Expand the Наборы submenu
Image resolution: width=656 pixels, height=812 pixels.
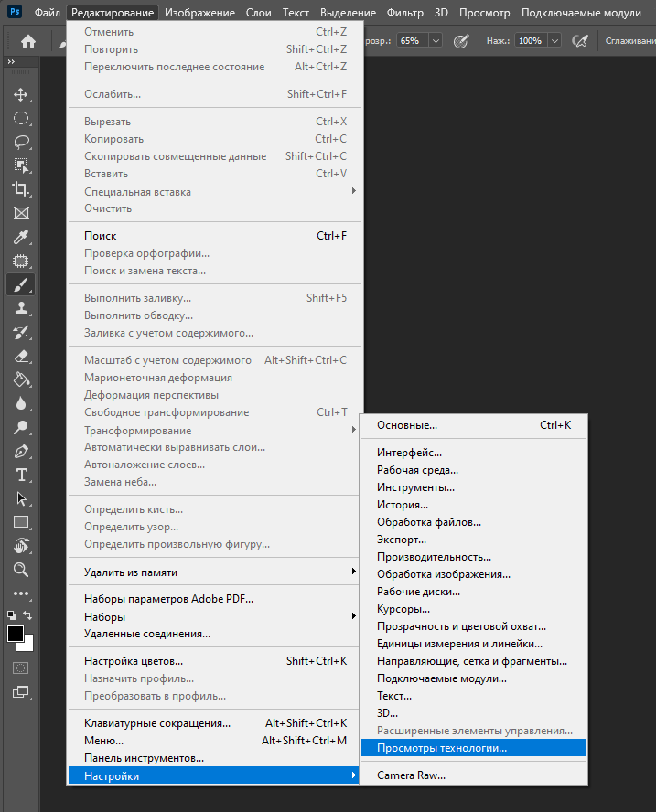pos(214,616)
